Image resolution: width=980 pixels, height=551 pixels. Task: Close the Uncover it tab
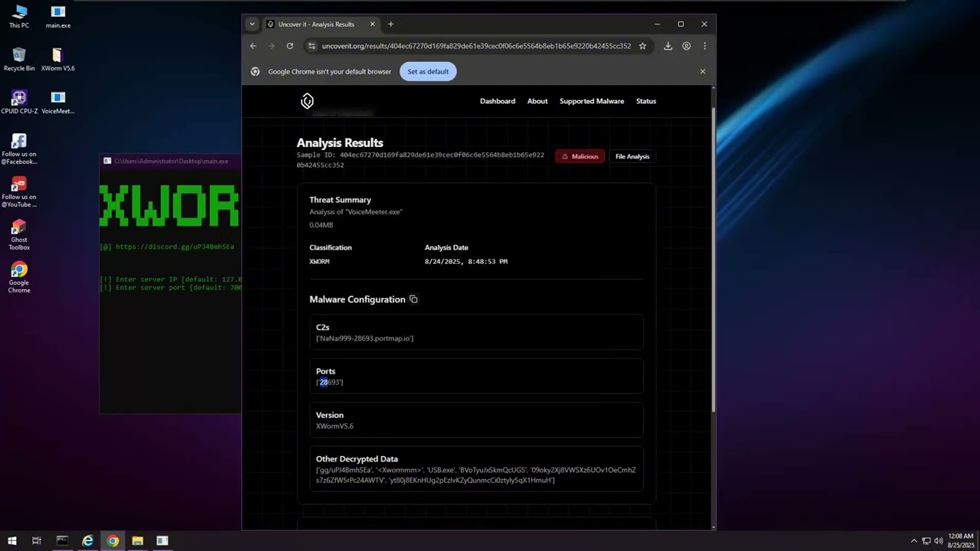click(x=373, y=24)
